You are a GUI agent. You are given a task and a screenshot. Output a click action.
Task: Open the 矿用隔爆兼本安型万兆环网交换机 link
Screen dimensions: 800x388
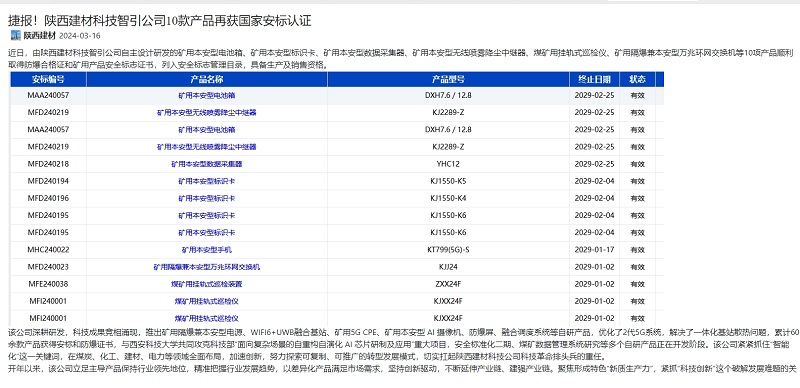(207, 267)
